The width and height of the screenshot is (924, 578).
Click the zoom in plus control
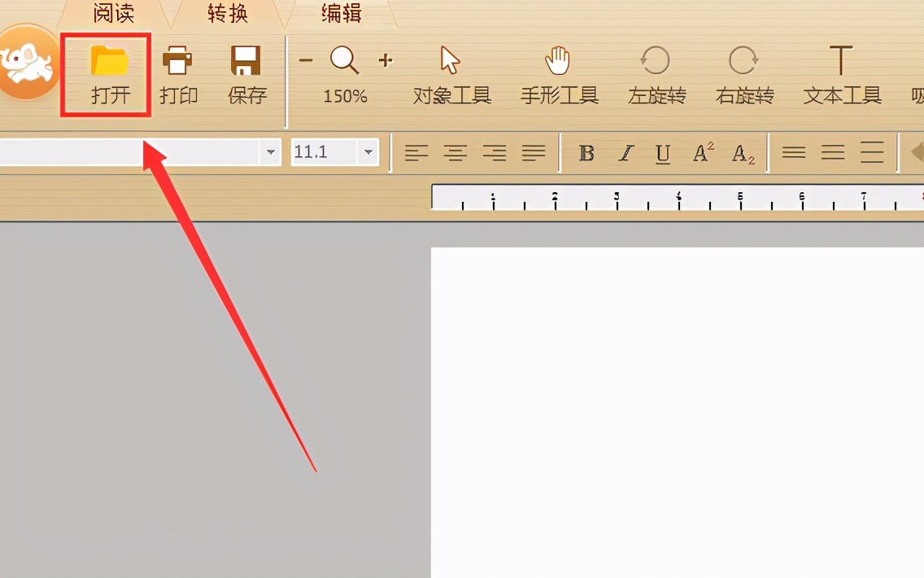click(x=386, y=60)
